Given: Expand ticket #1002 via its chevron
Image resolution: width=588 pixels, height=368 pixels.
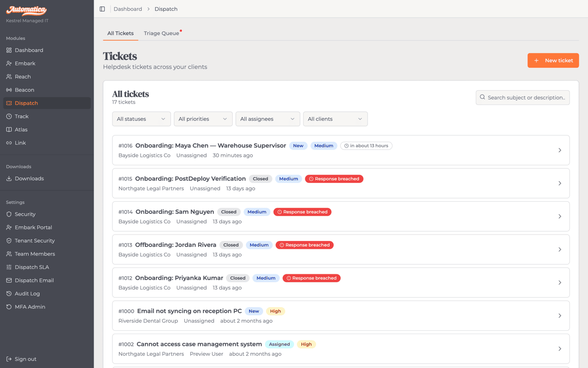Looking at the screenshot, I should click(560, 349).
